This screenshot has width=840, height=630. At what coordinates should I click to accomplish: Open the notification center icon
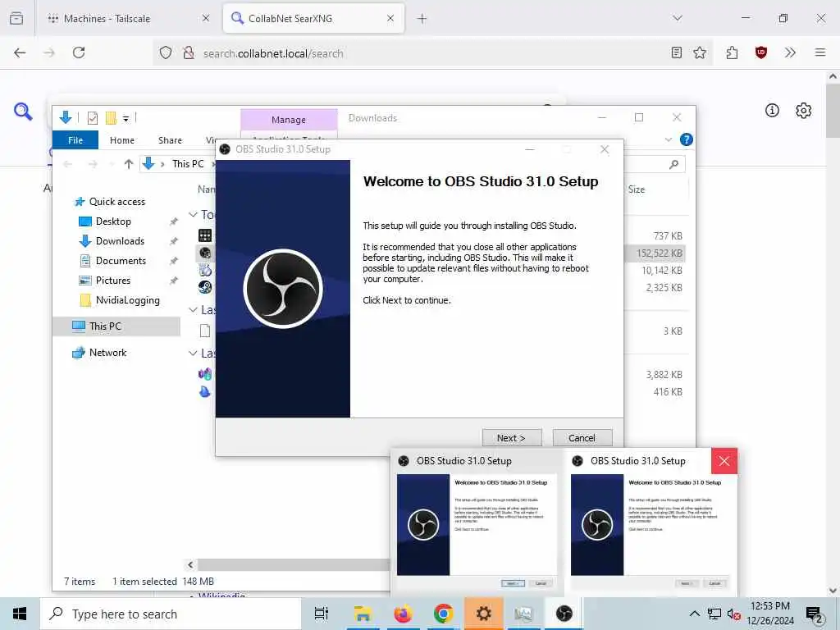[x=815, y=614]
